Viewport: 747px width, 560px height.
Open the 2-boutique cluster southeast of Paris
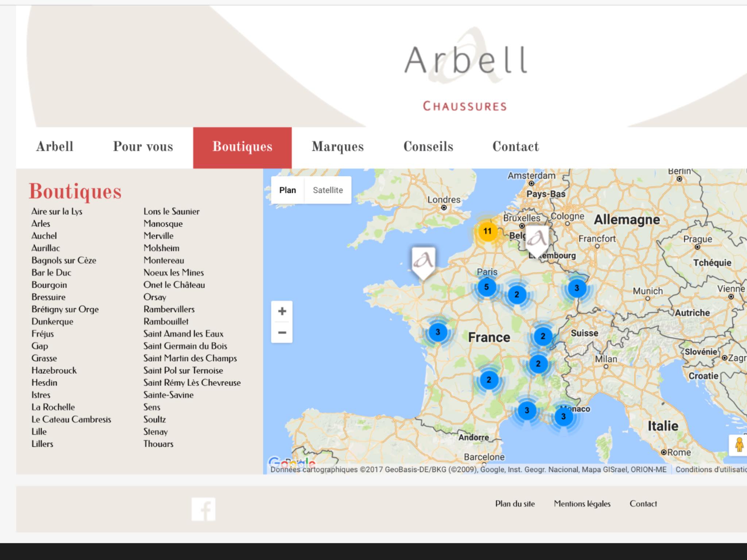[516, 295]
